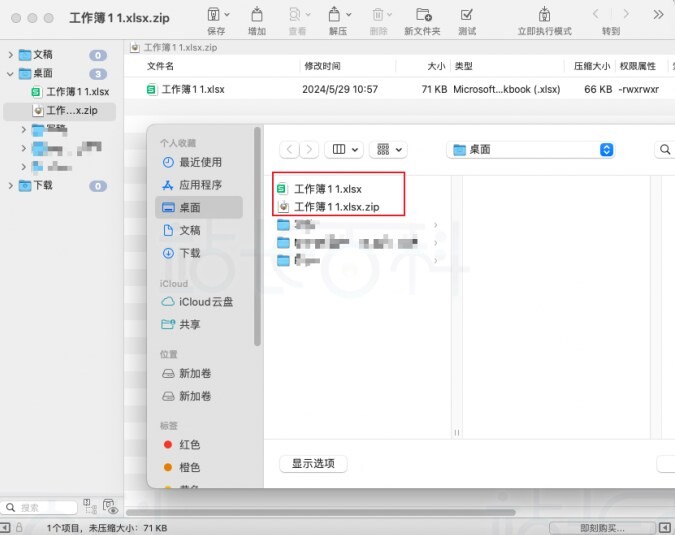Click the 搜索 search field

point(39,508)
